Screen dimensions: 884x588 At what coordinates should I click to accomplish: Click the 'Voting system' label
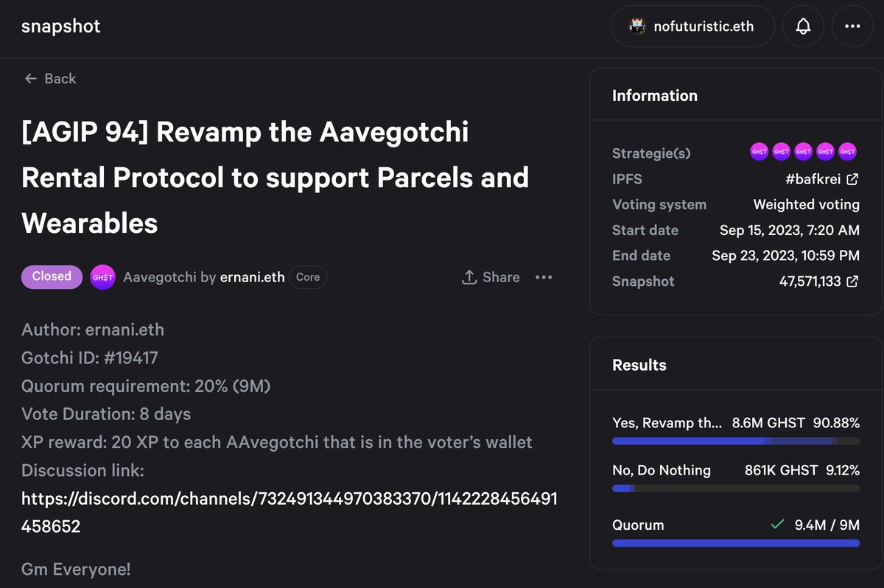659,205
